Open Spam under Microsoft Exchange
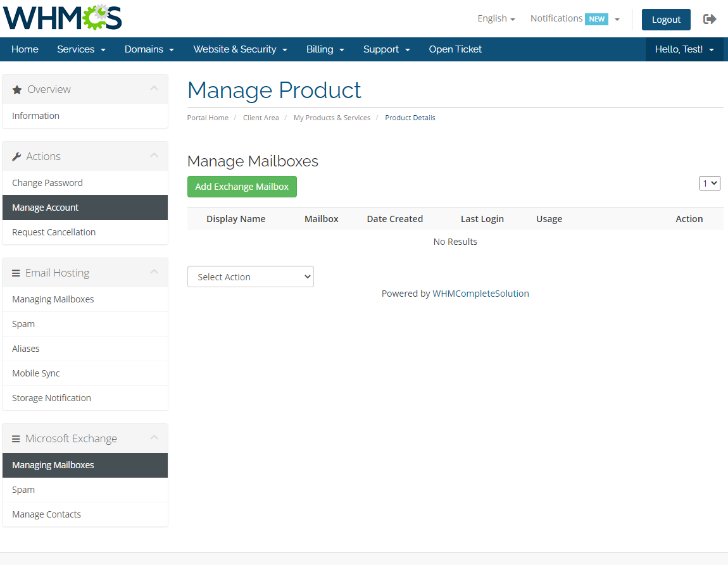 (x=85, y=490)
